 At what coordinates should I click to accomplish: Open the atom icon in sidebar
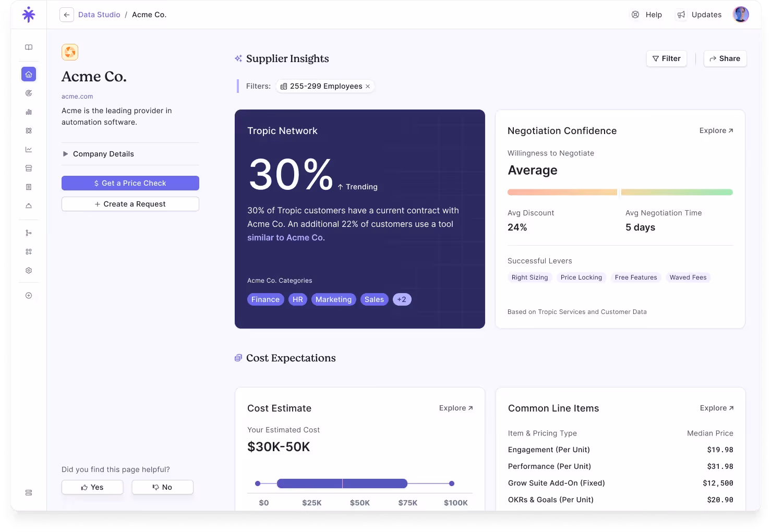(x=29, y=131)
